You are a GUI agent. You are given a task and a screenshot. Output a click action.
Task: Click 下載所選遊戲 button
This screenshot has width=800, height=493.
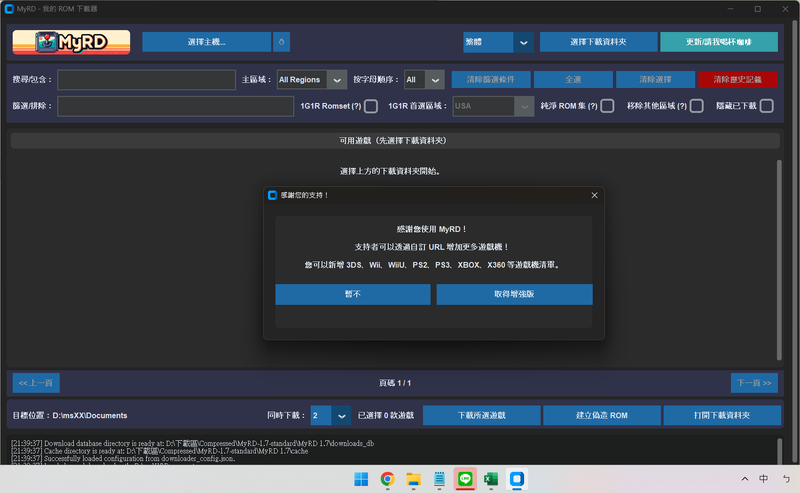[482, 415]
